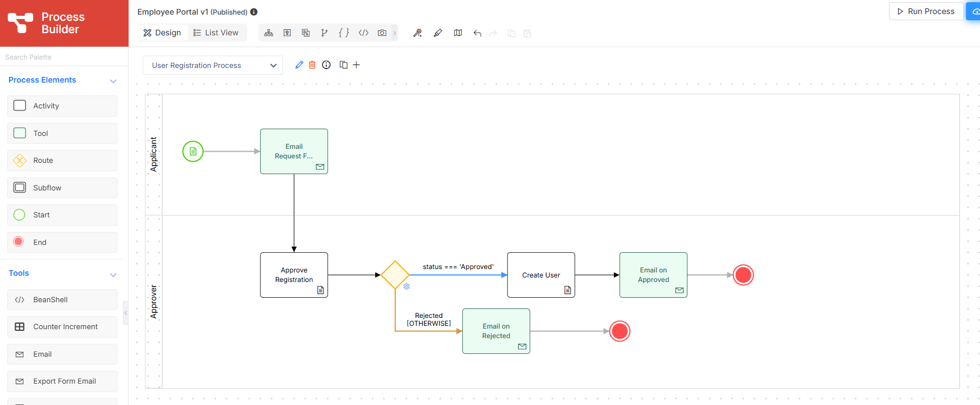Open the translation/i18n toolbar icon
Image resolution: width=980 pixels, height=405 pixels.
click(306, 33)
